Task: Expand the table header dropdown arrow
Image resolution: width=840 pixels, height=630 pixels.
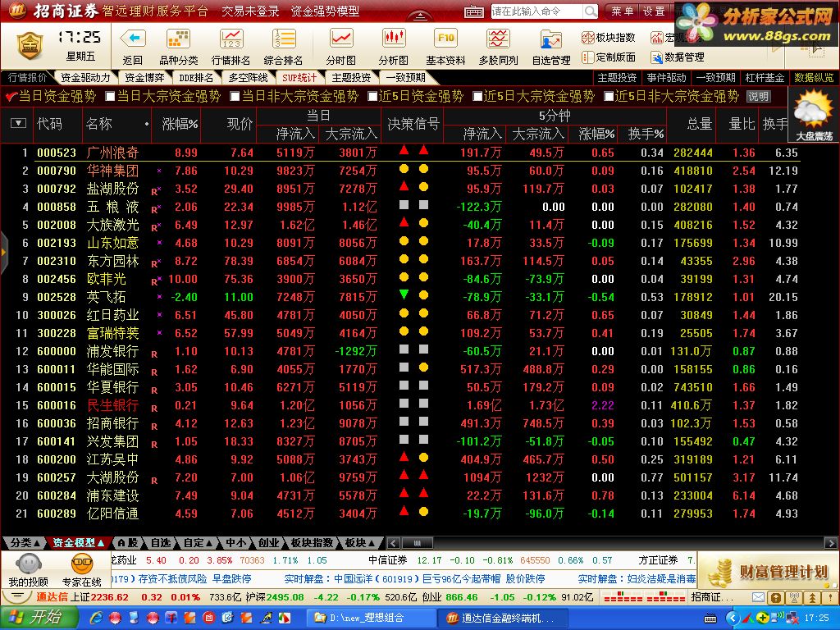Action: 18,124
